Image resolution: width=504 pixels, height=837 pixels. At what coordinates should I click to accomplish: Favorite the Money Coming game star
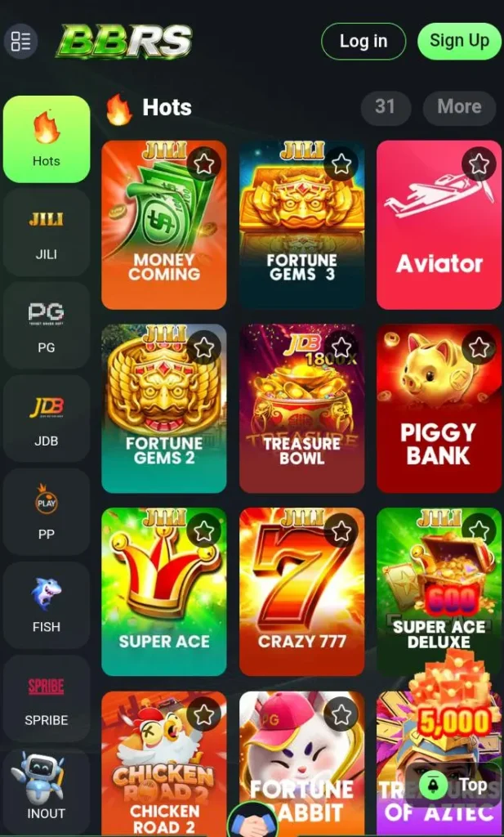pyautogui.click(x=203, y=163)
